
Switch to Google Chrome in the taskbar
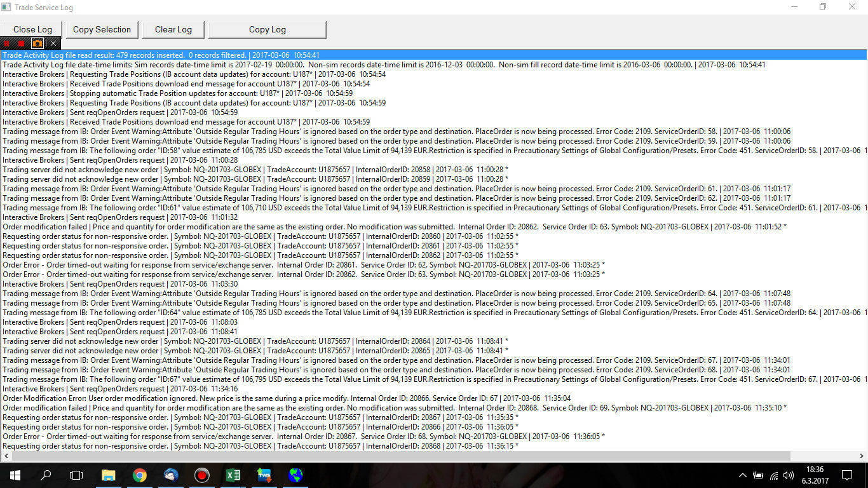pos(140,475)
